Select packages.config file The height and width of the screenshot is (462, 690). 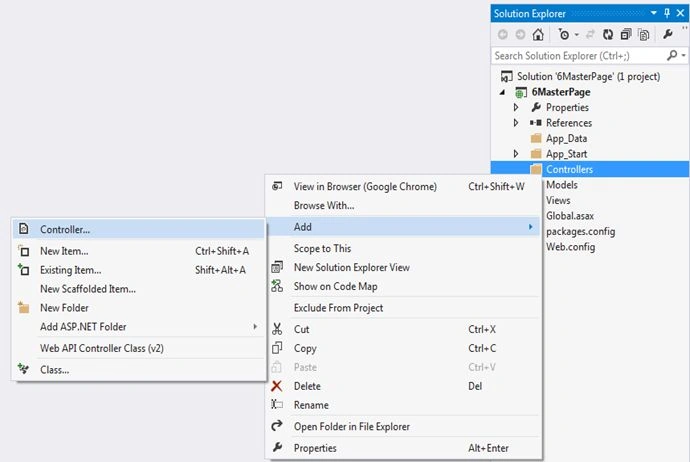point(580,231)
